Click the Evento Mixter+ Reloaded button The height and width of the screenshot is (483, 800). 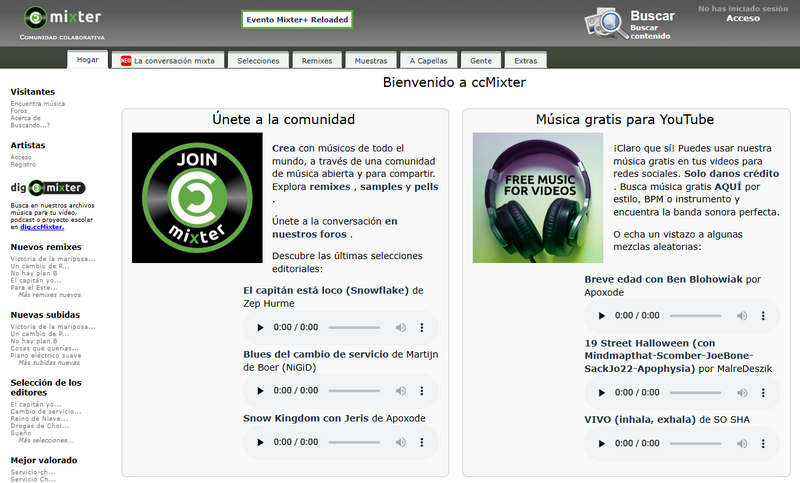(x=297, y=20)
